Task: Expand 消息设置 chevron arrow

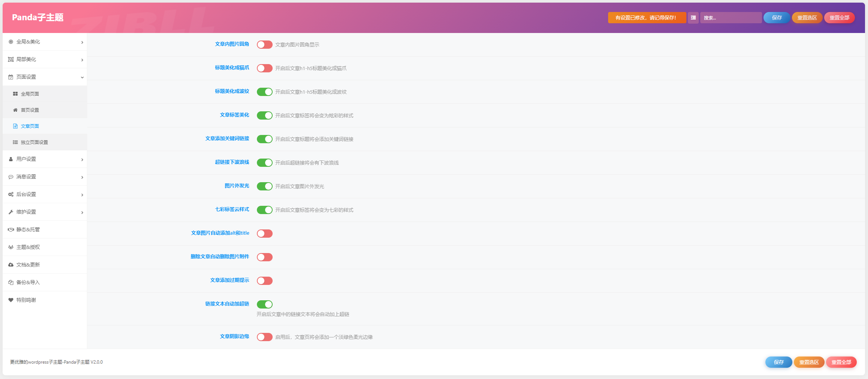Action: (x=82, y=177)
